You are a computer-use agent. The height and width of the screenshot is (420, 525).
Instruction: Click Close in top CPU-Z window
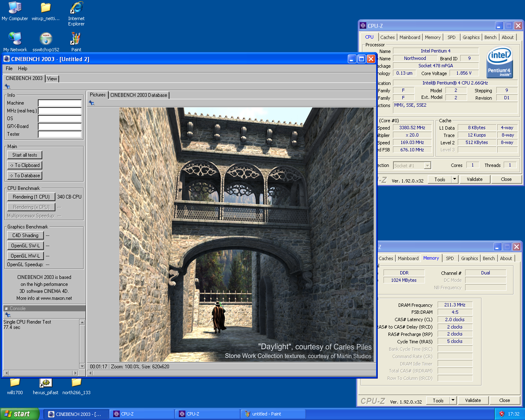coord(506,179)
